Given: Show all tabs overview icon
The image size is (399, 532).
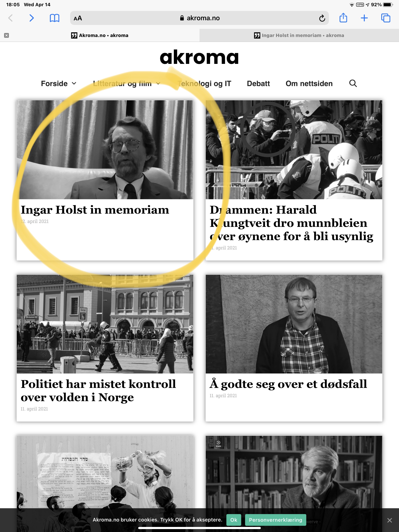Looking at the screenshot, I should coord(386,18).
